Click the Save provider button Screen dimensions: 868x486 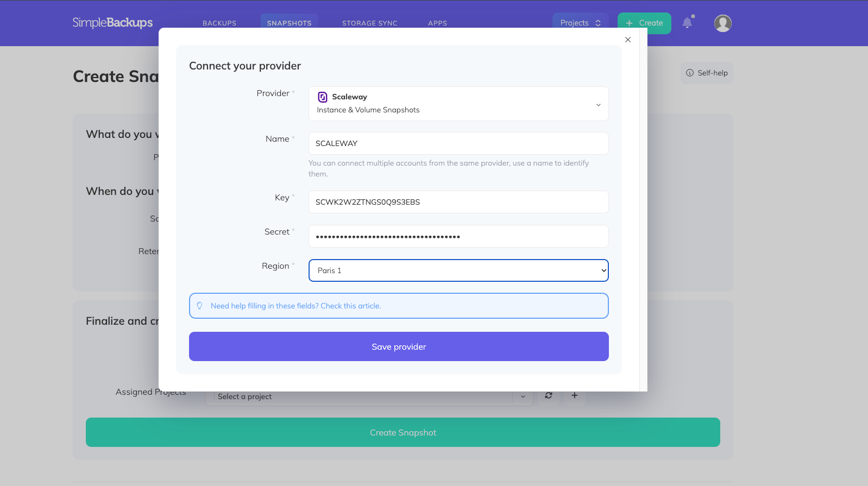tap(399, 346)
